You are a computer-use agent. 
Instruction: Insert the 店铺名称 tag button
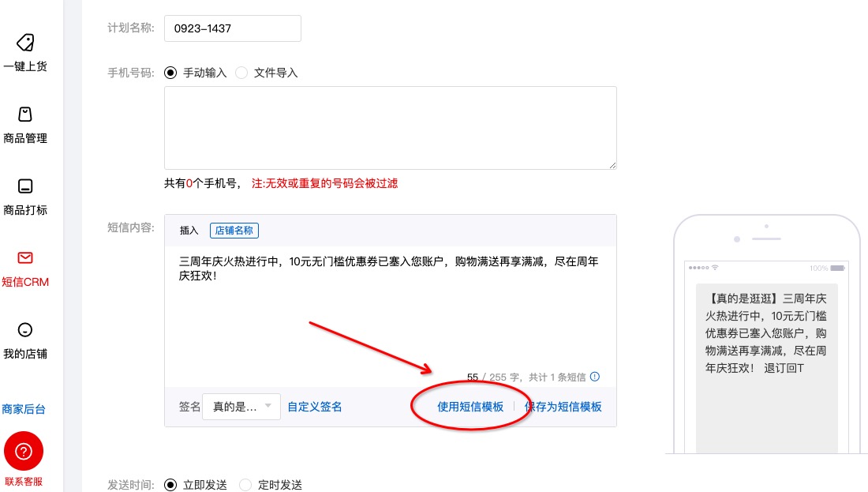234,231
